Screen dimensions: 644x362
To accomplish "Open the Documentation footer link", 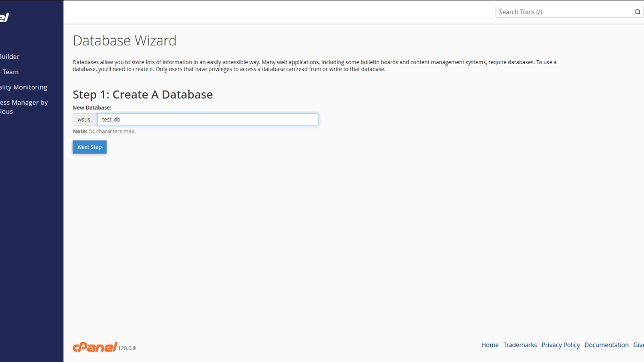I will point(606,345).
